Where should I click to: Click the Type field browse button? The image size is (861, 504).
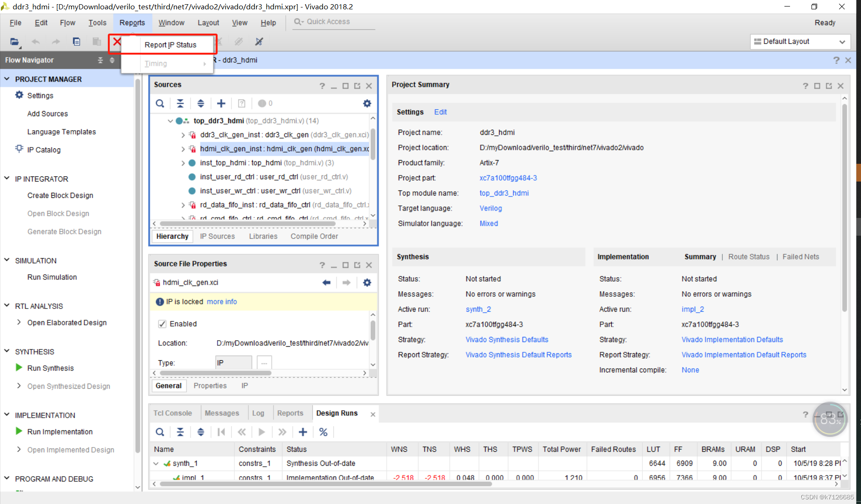pyautogui.click(x=264, y=363)
